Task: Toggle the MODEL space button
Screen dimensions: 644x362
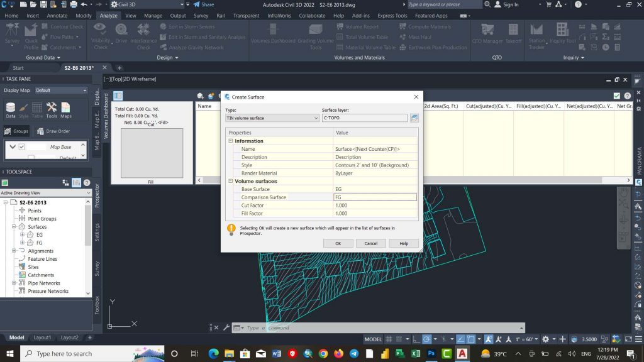Action: (372, 339)
